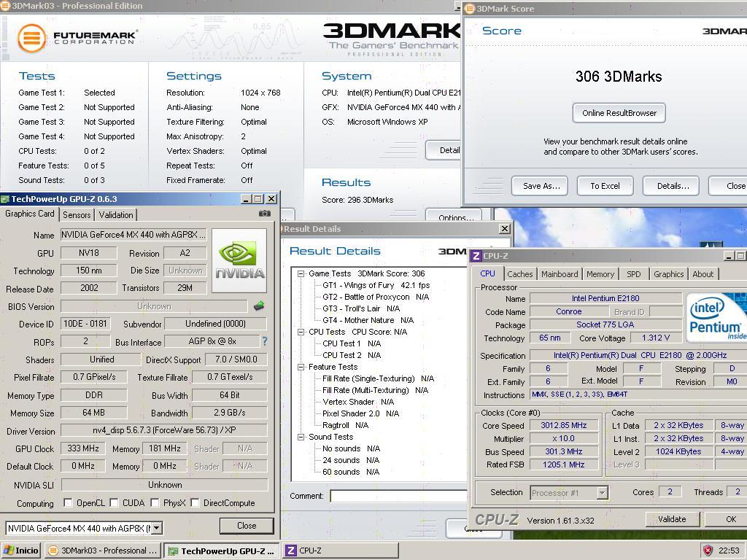Click the NVIDIA logo in GPU-Z
The width and height of the screenshot is (747, 560).
tap(239, 260)
